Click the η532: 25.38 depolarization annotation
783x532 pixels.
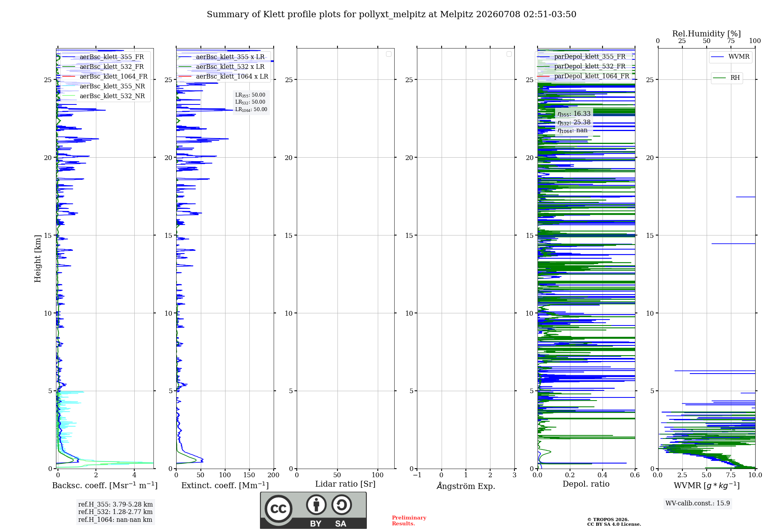coord(574,122)
